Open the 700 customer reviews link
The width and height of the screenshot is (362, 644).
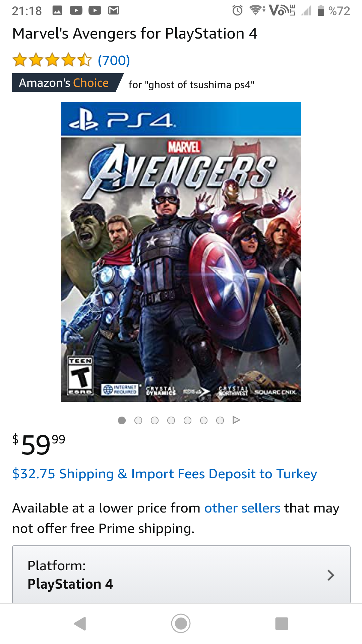(x=114, y=60)
